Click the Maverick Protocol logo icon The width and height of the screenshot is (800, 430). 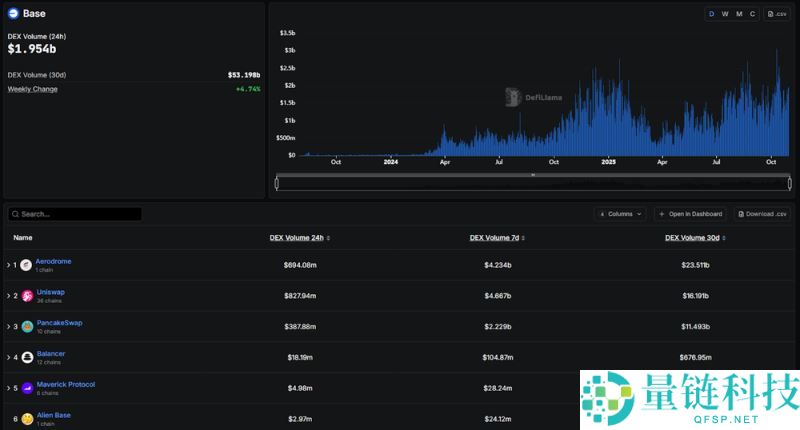click(27, 388)
